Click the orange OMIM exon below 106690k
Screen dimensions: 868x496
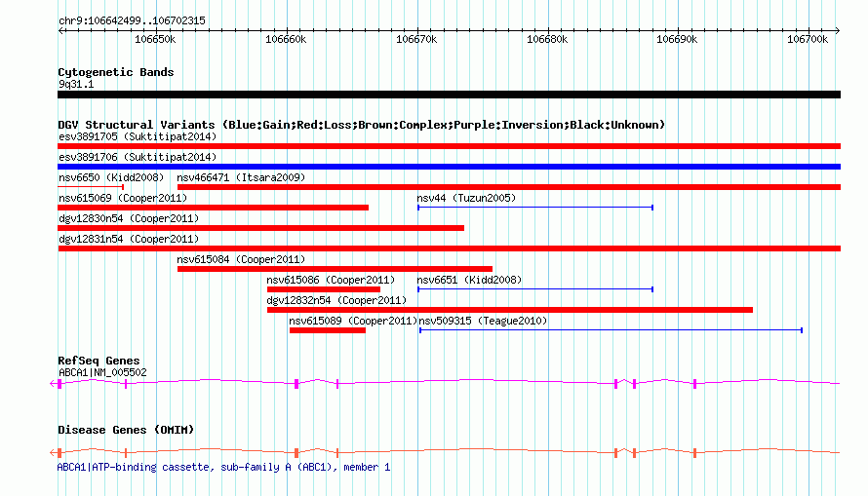[x=694, y=453]
